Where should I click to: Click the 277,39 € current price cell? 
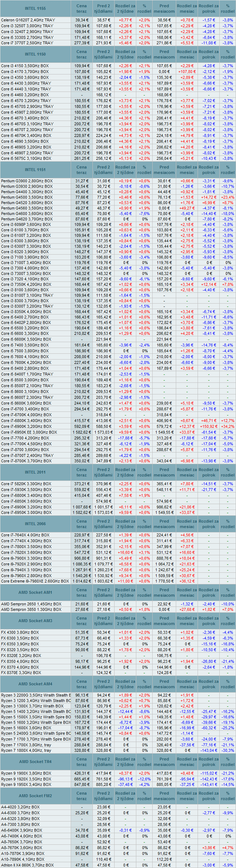coord(82,43)
